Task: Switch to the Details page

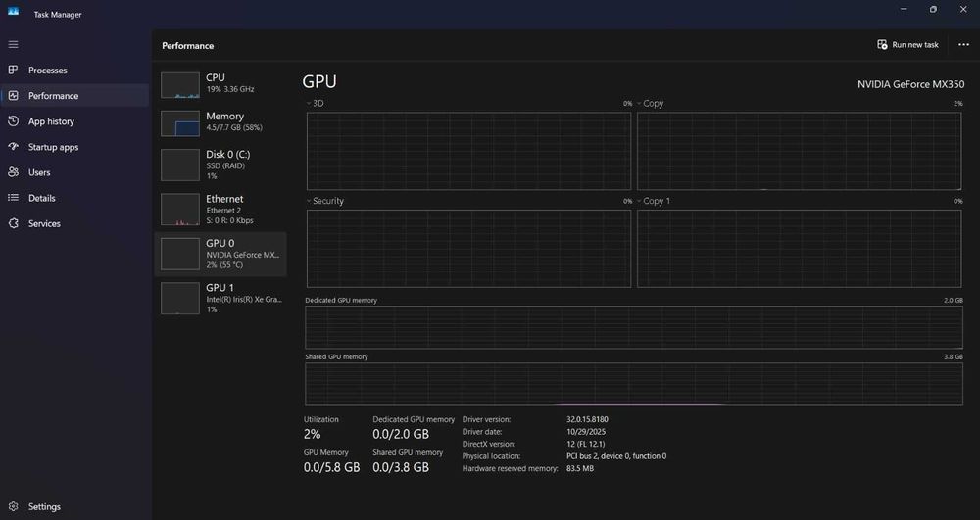Action: [x=42, y=199]
